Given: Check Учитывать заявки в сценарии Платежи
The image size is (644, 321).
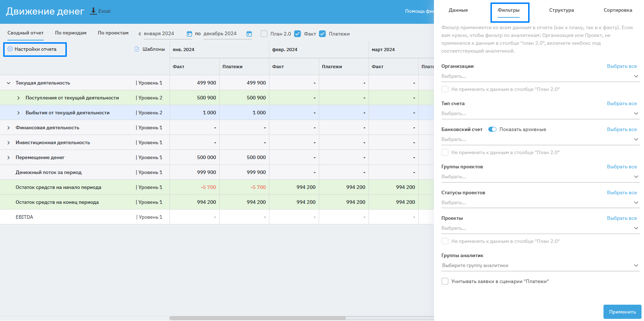Looking at the screenshot, I should pos(445,281).
